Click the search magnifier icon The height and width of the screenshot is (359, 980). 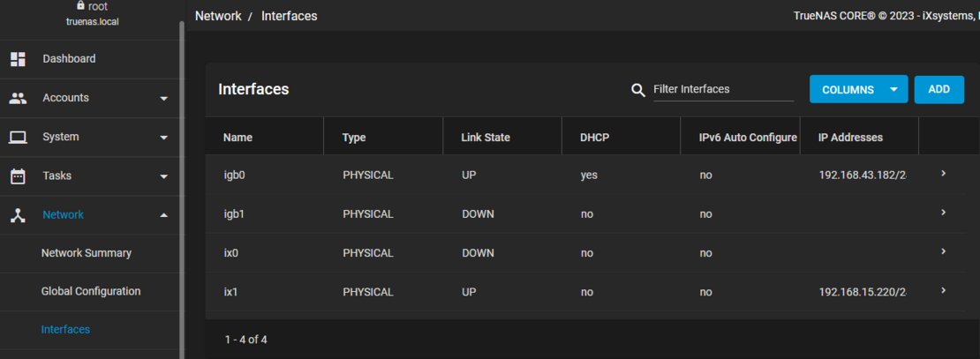point(638,90)
